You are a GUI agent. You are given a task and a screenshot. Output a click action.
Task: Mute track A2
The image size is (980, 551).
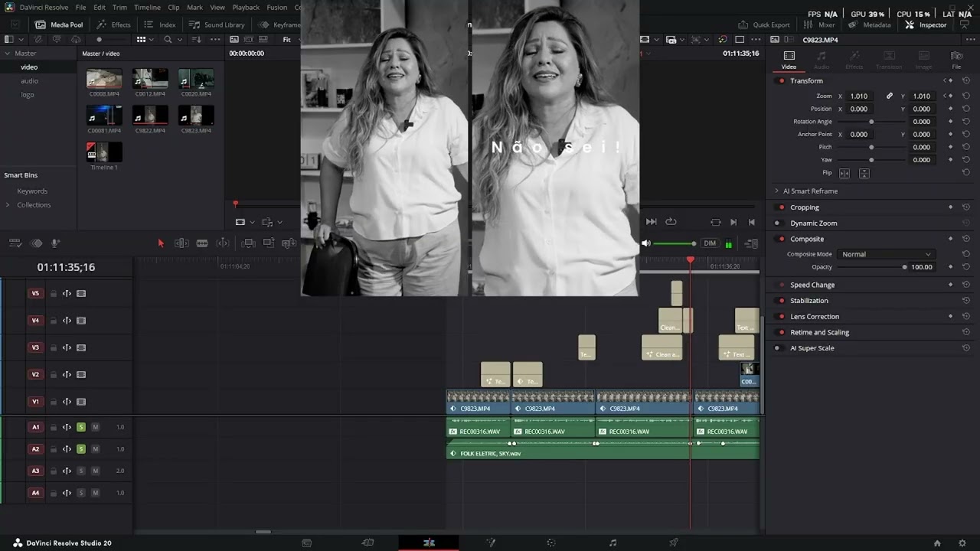tap(96, 449)
